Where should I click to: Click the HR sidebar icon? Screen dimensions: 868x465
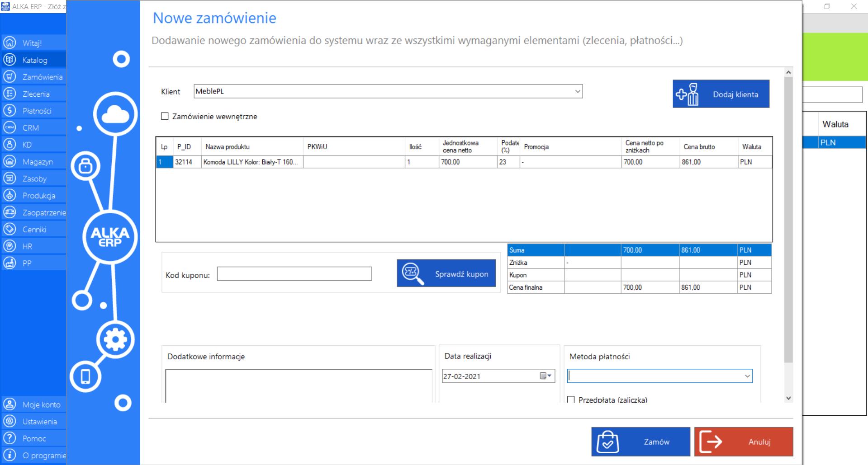click(9, 246)
